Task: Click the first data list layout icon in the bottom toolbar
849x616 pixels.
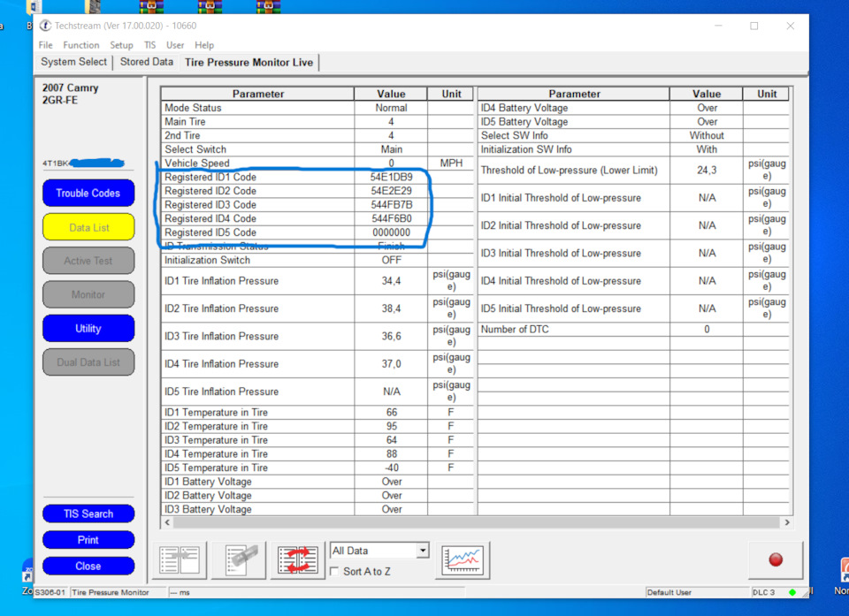Action: pyautogui.click(x=180, y=559)
